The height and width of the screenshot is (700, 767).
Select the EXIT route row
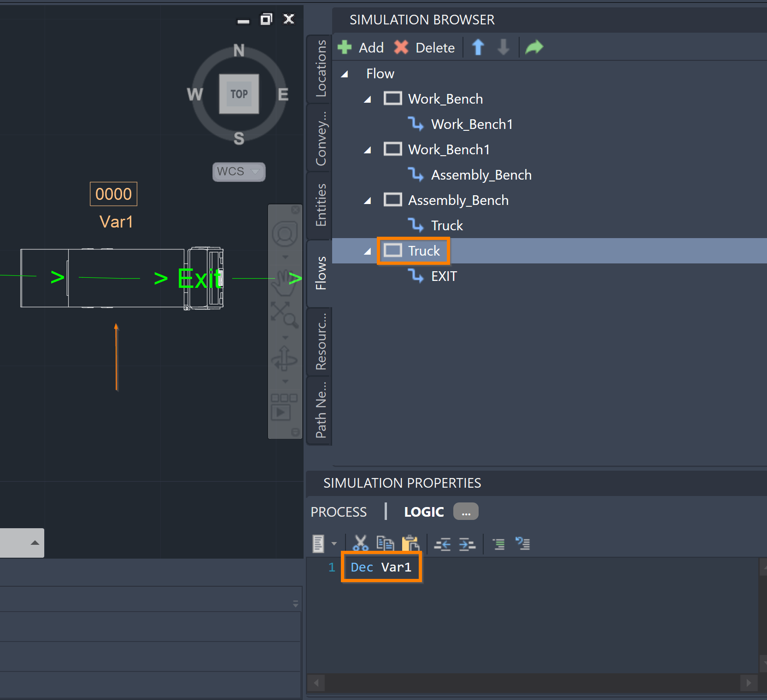pyautogui.click(x=550, y=276)
